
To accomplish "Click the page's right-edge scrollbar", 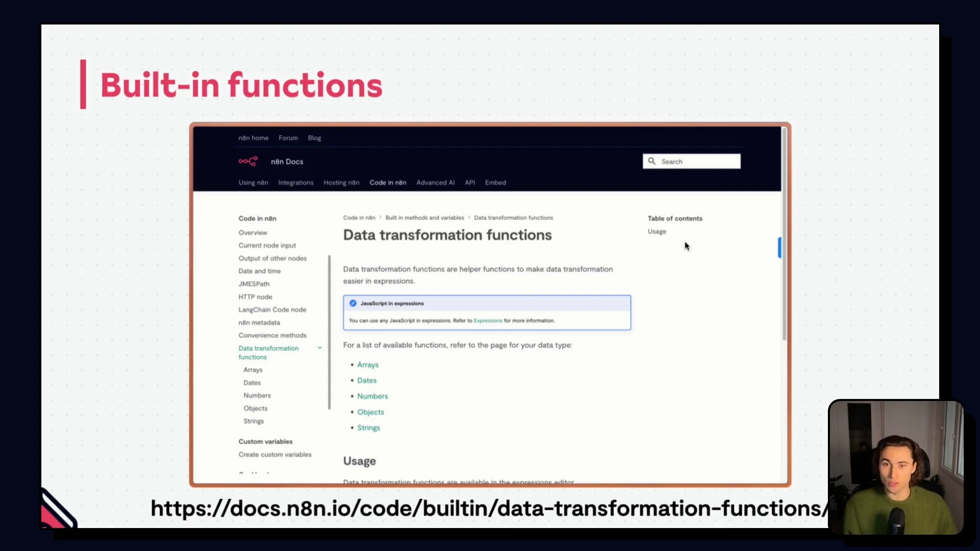I will [x=784, y=234].
